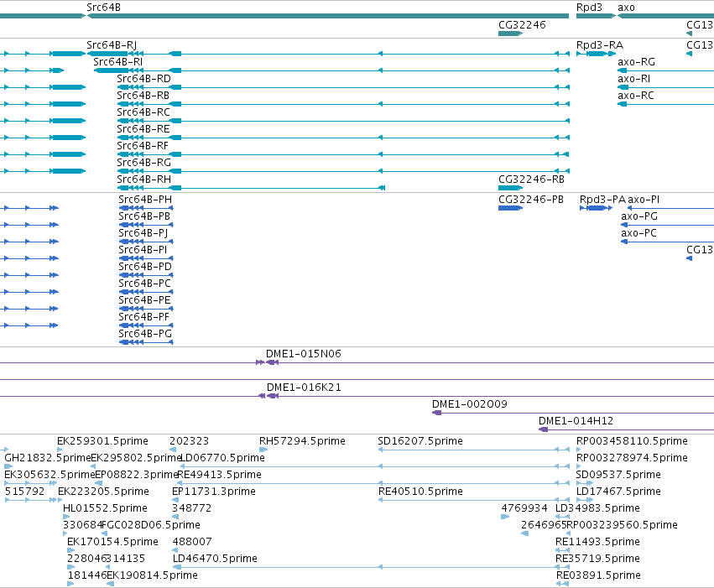Select EST RP003278974.5prime
Image resolution: width=714 pixels, height=588 pixels.
click(x=632, y=458)
